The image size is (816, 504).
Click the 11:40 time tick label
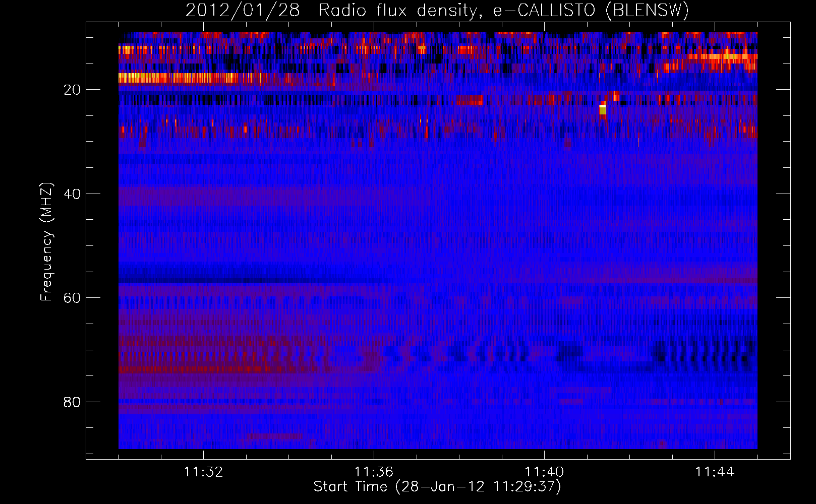[544, 472]
